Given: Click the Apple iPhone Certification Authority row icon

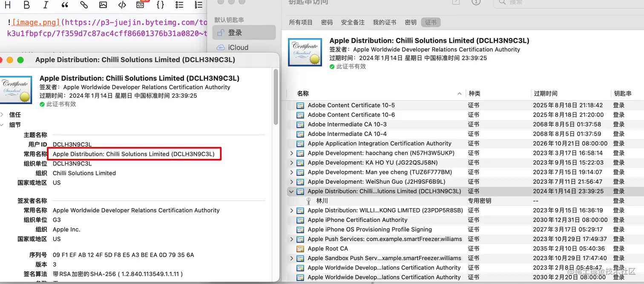Looking at the screenshot, I should (300, 220).
